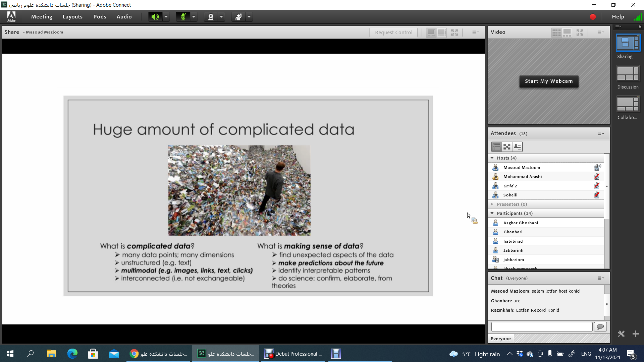Collapse the Hosts group
The height and width of the screenshot is (362, 644).
tap(492, 158)
